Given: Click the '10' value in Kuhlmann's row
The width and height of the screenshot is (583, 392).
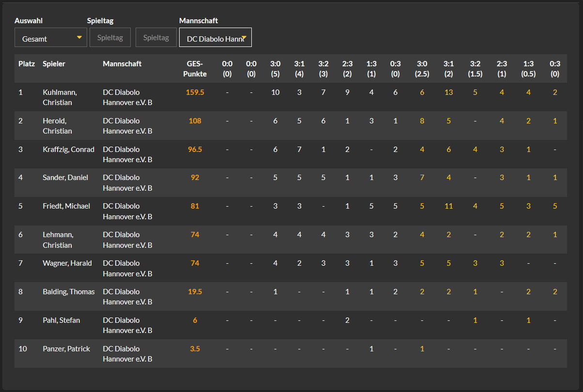Looking at the screenshot, I should (x=275, y=92).
